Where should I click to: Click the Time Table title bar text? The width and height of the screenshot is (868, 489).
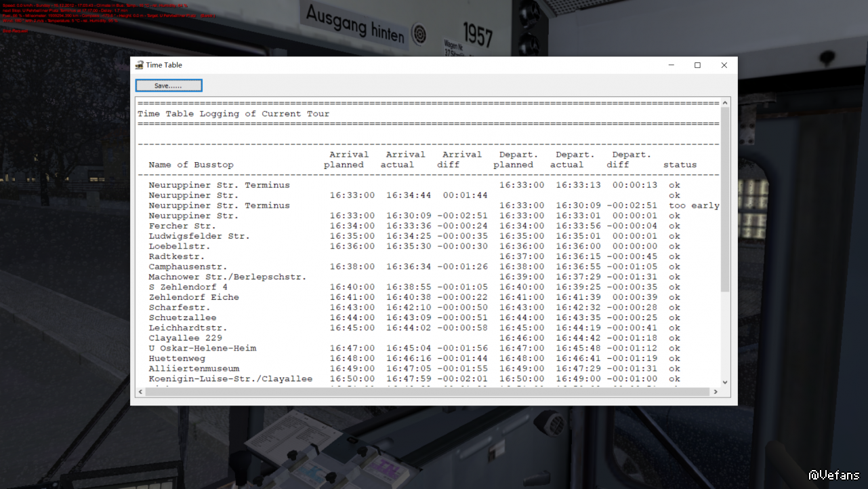[x=164, y=65]
